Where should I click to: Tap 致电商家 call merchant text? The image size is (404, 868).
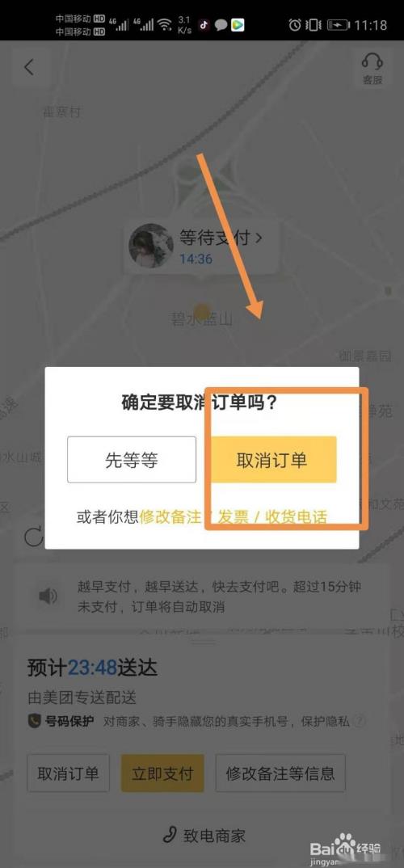tap(214, 836)
